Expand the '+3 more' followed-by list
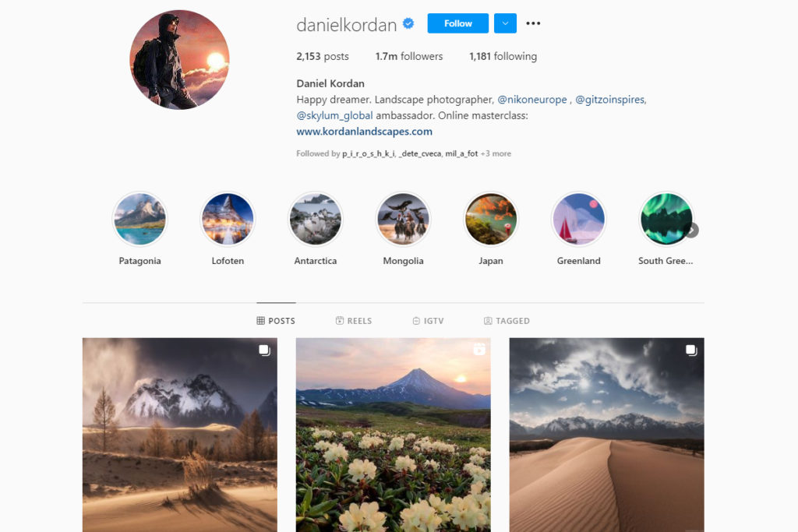The height and width of the screenshot is (532, 798). [x=496, y=153]
